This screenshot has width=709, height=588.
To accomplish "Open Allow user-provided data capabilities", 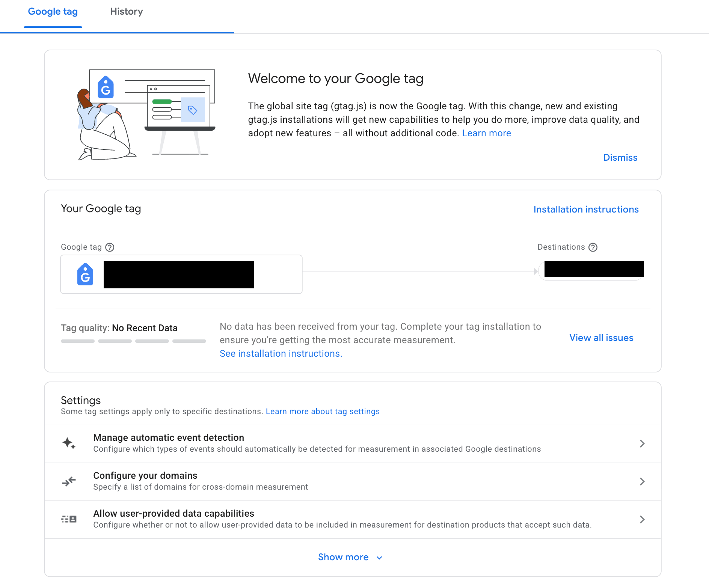I will [353, 520].
